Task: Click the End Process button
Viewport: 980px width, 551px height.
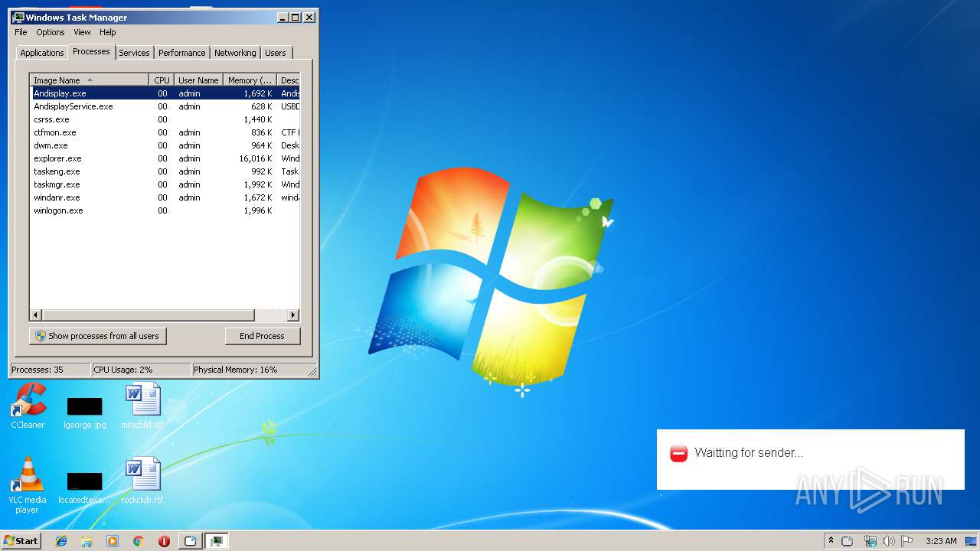Action: click(x=263, y=336)
